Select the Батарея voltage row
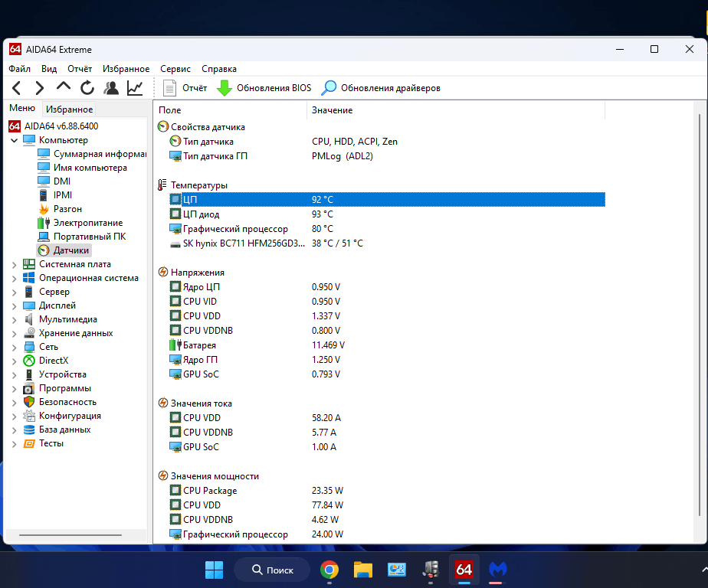The width and height of the screenshot is (708, 588). pyautogui.click(x=387, y=345)
